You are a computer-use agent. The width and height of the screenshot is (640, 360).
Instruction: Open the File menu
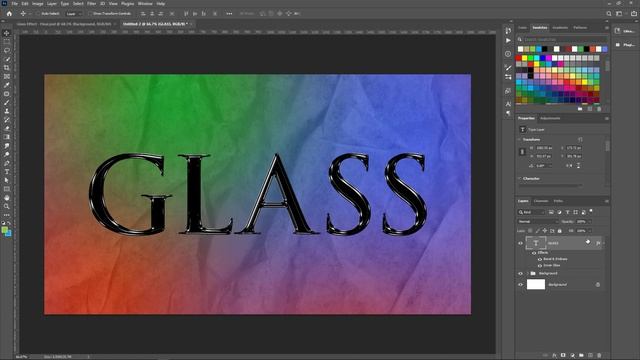point(15,4)
